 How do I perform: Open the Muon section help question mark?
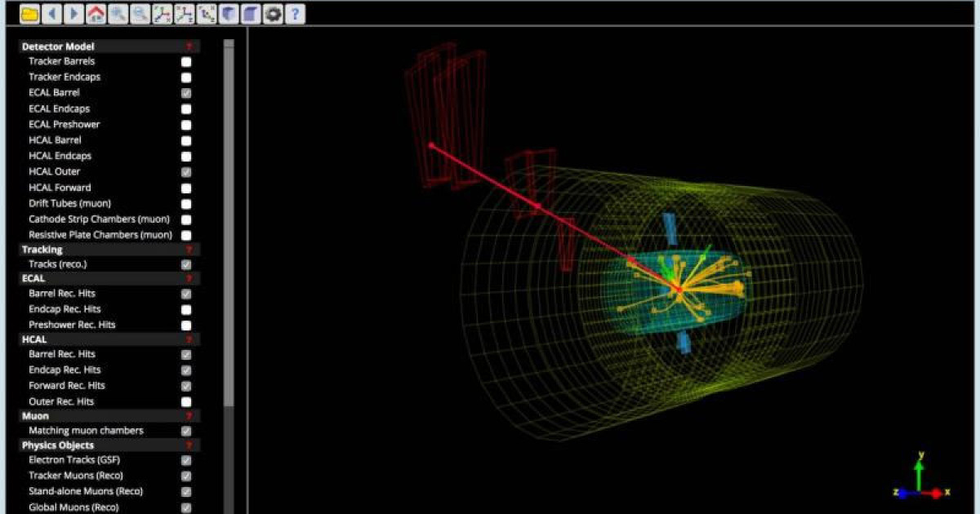189,415
